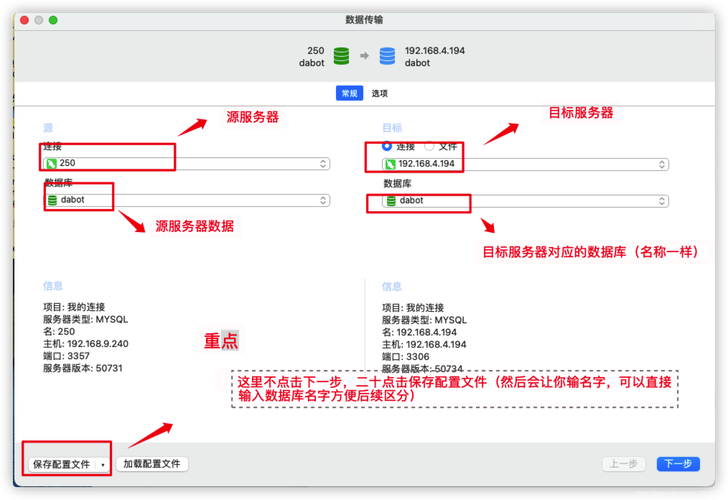The width and height of the screenshot is (728, 500).
Task: Click the header label 192.168.4.194 dabot
Action: (x=435, y=56)
